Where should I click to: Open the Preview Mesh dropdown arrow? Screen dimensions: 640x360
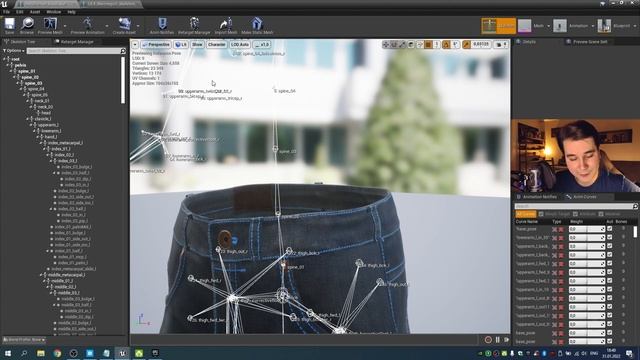tap(65, 26)
